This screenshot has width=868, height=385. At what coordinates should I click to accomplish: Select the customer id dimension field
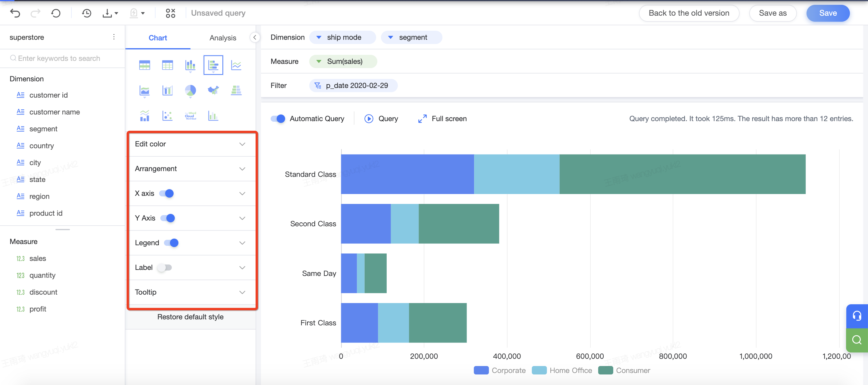(x=49, y=95)
